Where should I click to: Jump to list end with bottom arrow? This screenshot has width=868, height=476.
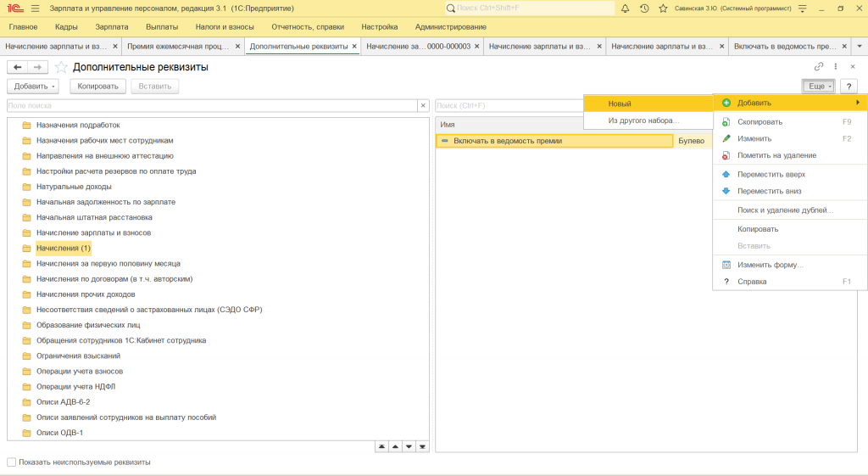[x=422, y=446]
